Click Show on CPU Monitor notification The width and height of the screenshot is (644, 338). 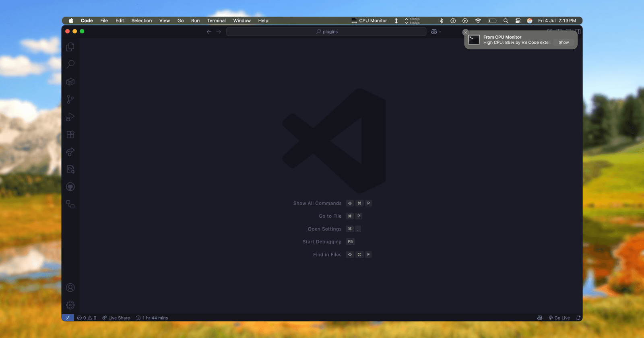pyautogui.click(x=563, y=42)
